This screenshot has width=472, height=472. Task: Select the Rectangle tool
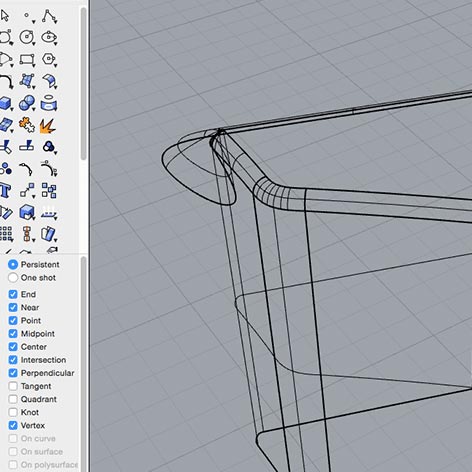[x=27, y=59]
